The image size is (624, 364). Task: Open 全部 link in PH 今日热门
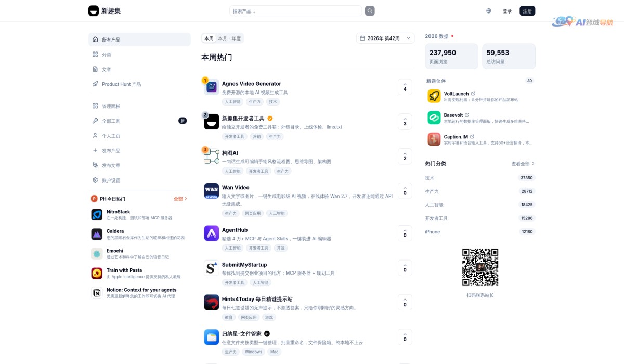(180, 199)
